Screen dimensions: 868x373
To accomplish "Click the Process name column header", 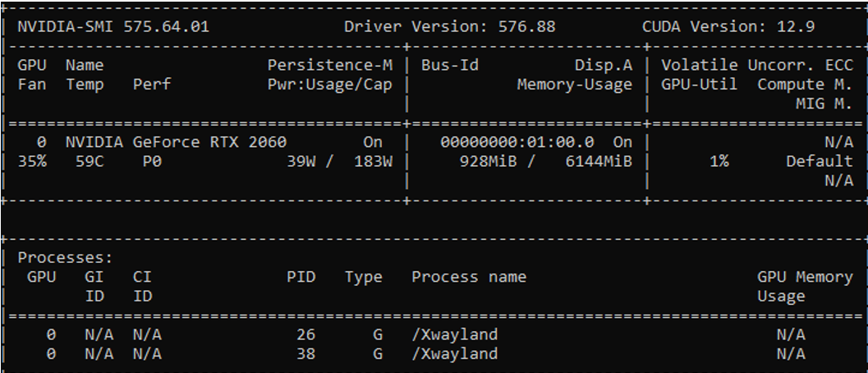I will (x=469, y=277).
